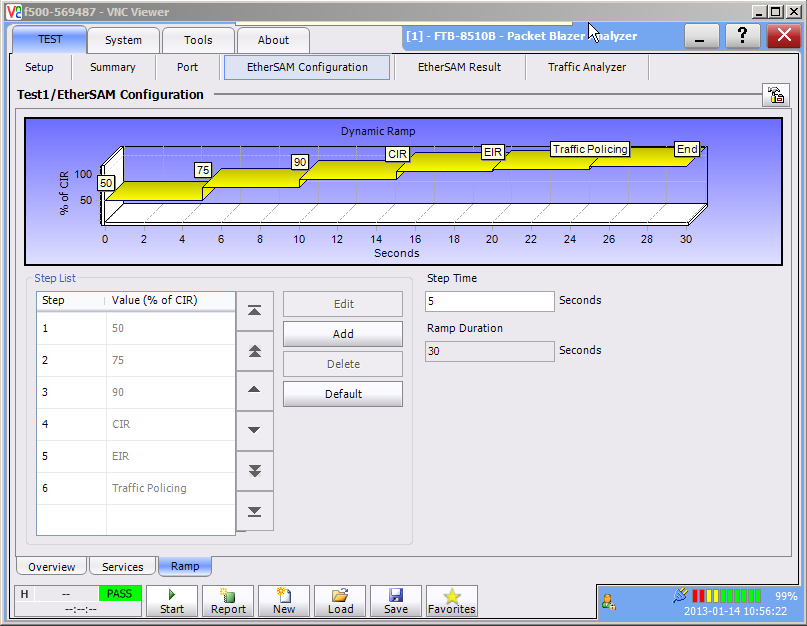This screenshot has width=807, height=626.
Task: Click the user status icon in status area
Action: [x=608, y=602]
